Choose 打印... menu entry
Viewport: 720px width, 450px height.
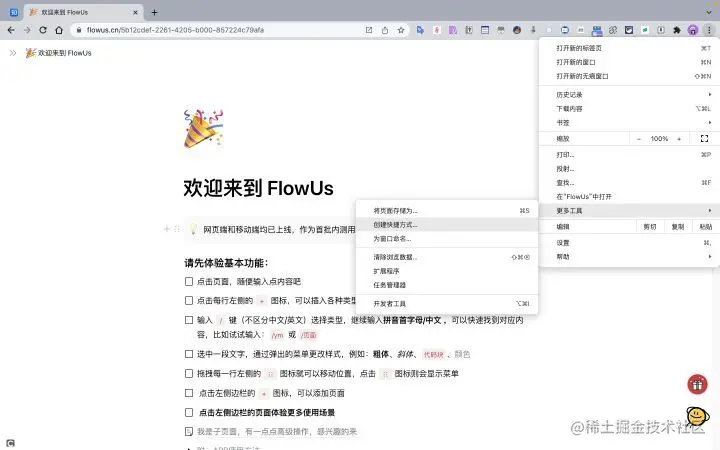629,155
